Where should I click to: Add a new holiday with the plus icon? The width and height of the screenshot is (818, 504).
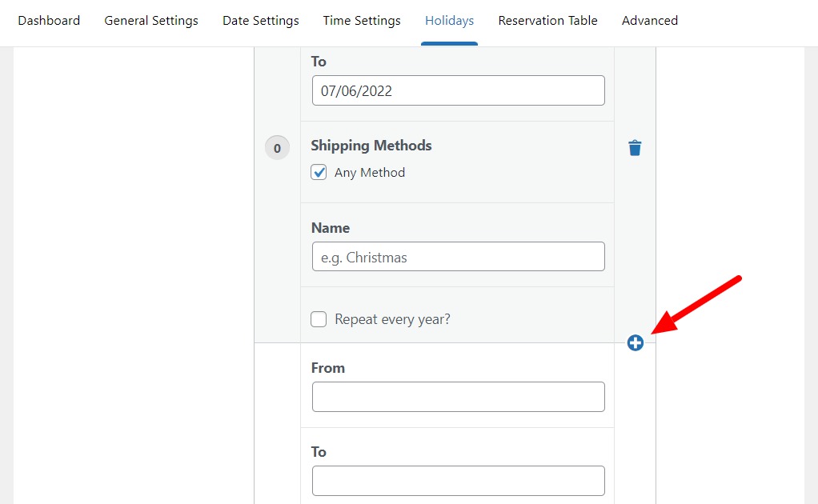tap(635, 342)
